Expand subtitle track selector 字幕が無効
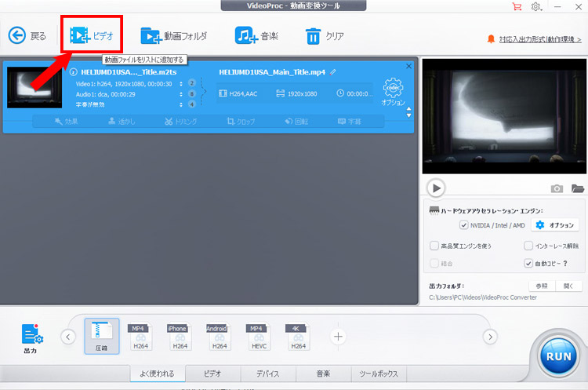 click(x=181, y=104)
